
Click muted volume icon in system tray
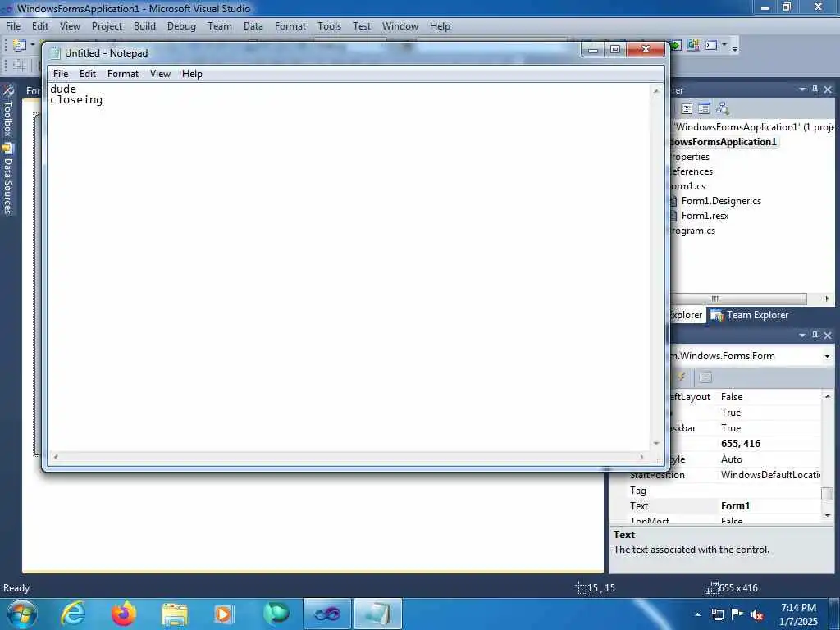(x=757, y=615)
